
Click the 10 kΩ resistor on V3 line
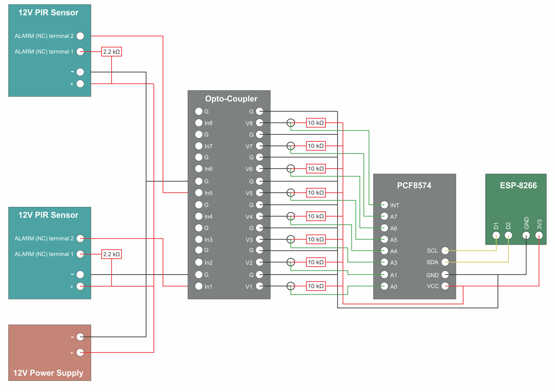[x=316, y=239]
